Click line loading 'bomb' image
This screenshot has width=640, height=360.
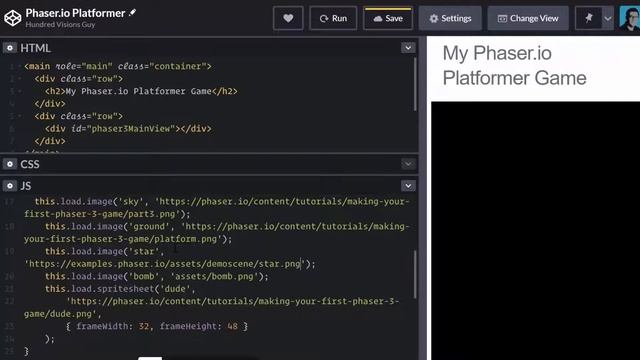click(157, 276)
